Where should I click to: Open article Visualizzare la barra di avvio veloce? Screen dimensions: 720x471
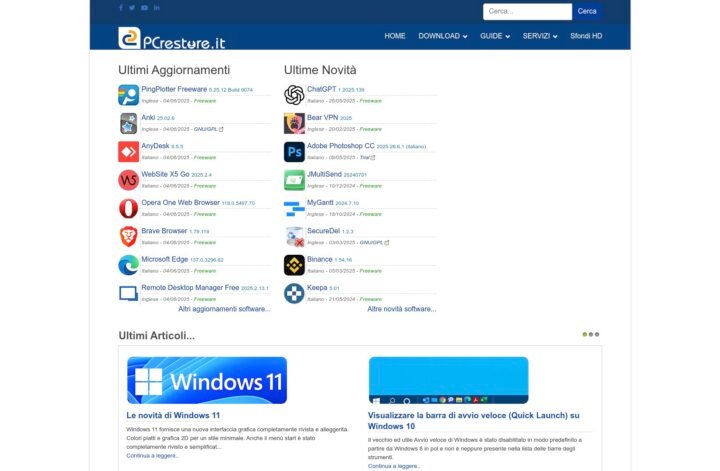[x=473, y=421]
